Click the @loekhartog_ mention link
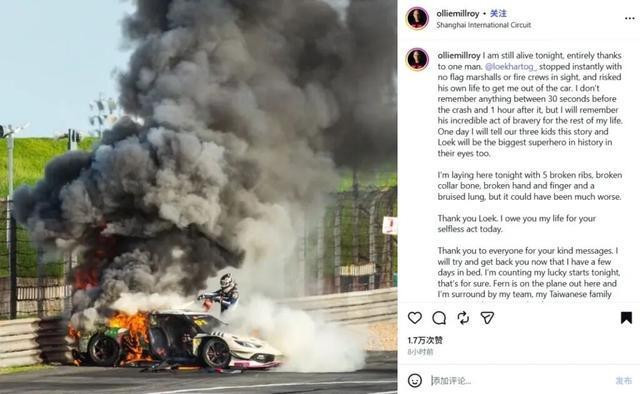Viewport: 640px width, 394px height. [511, 66]
